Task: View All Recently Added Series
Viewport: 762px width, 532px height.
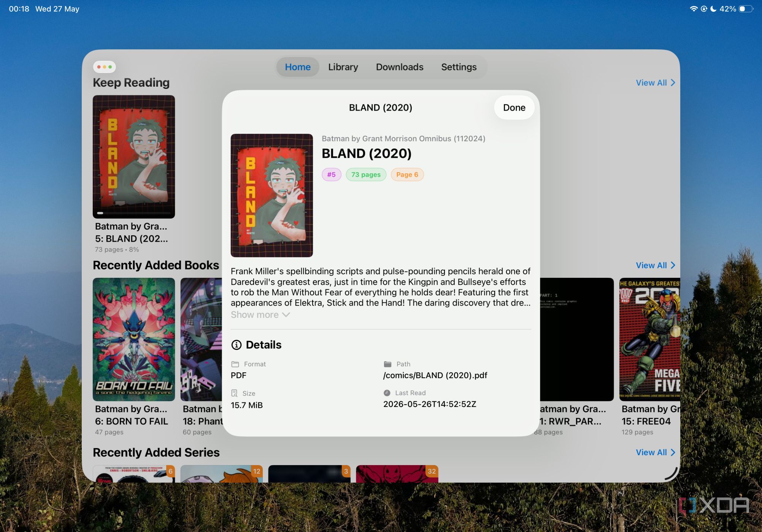Action: click(656, 452)
